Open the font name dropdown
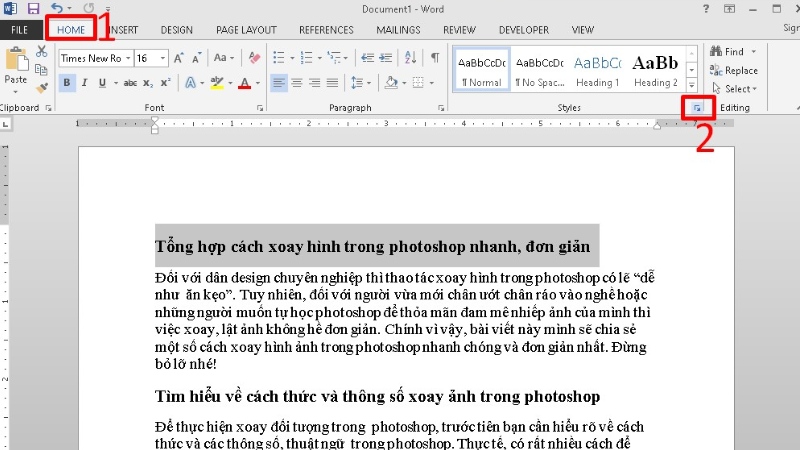This screenshot has width=800, height=450. [128, 58]
